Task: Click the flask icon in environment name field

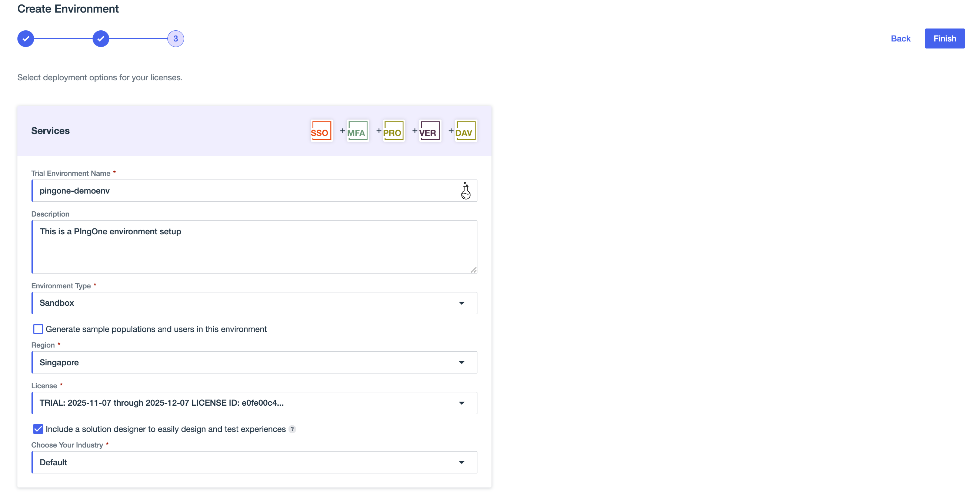Action: tap(465, 191)
